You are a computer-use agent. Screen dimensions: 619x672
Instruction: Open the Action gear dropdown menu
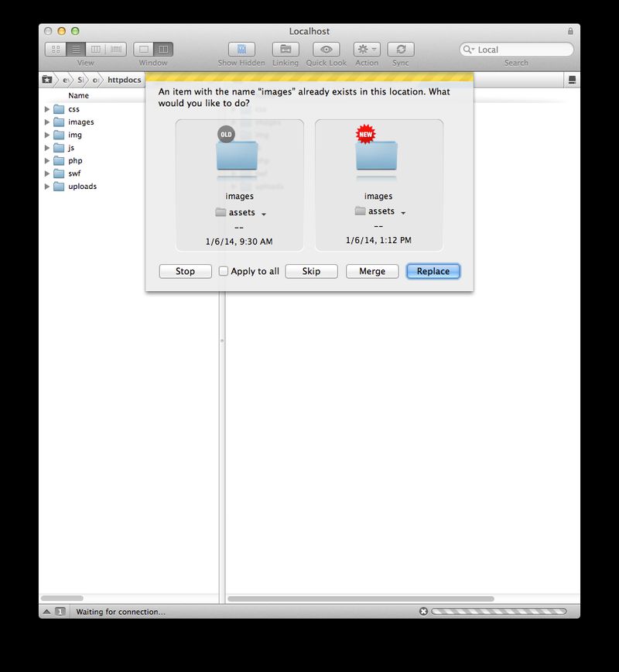click(367, 50)
